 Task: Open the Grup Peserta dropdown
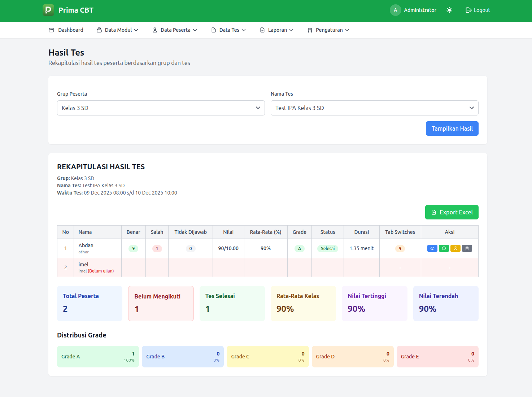(161, 108)
